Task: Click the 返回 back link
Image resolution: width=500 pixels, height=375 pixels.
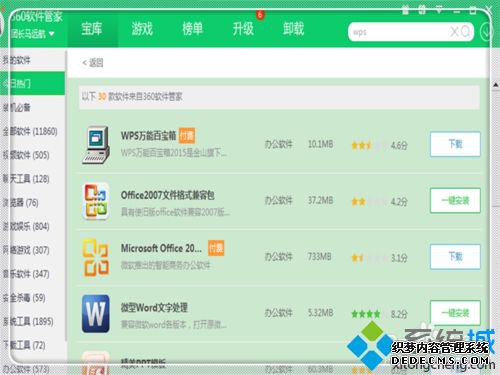Action: (93, 62)
